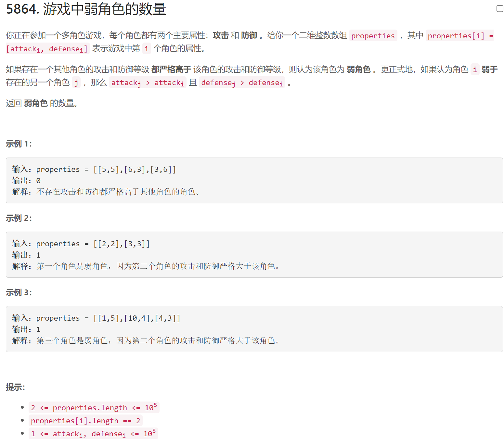Image resolution: width=504 pixels, height=447 pixels.
Task: Click the explanation '不存在攻击和防御都严格高于其他角色的角色。'
Action: pos(118,192)
